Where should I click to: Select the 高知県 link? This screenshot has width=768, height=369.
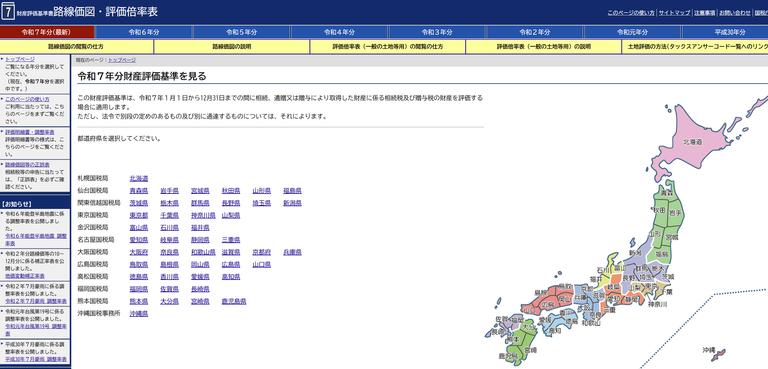231,277
